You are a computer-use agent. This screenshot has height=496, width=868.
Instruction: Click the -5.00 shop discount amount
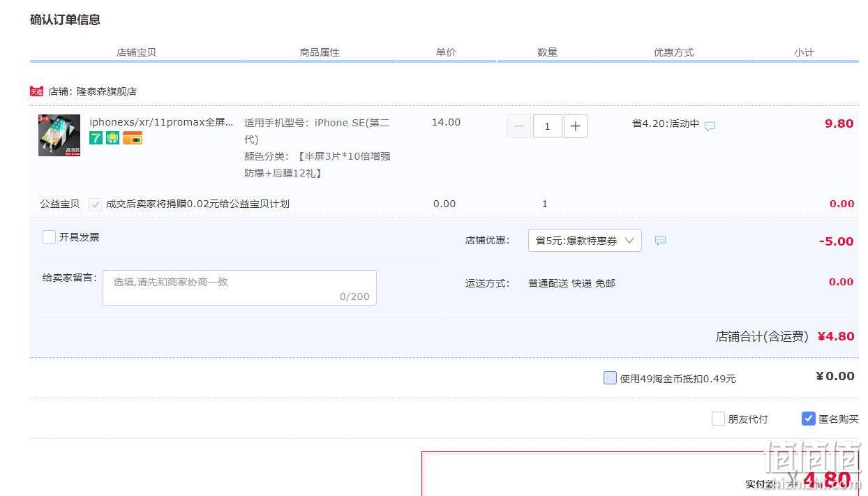837,241
